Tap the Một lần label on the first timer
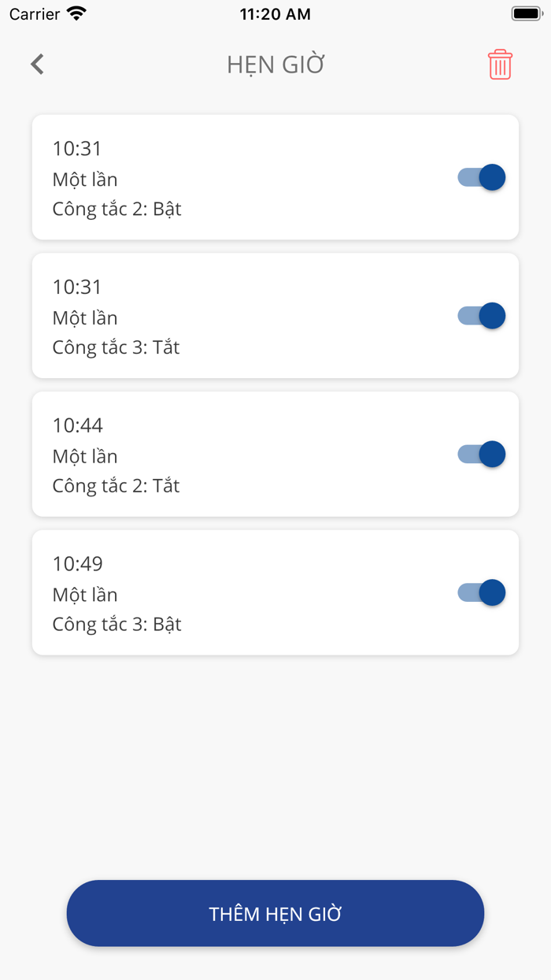The height and width of the screenshot is (980, 551). coord(84,179)
